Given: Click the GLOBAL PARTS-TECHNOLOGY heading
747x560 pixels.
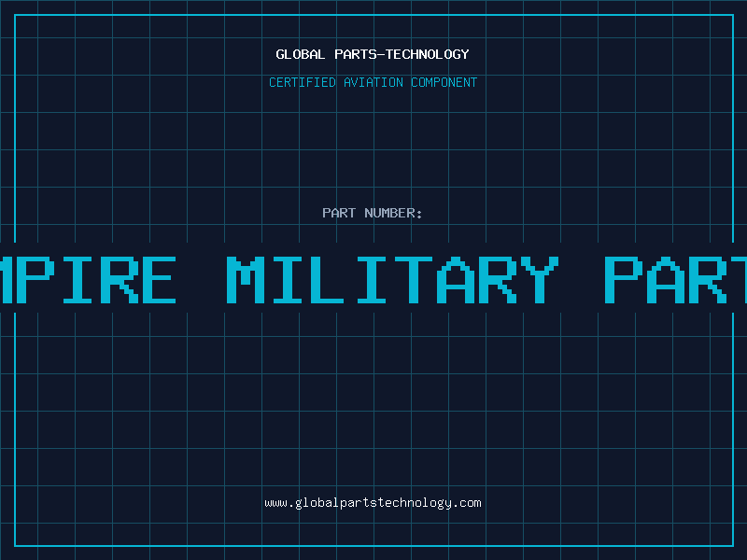Looking at the screenshot, I should coord(373,54).
